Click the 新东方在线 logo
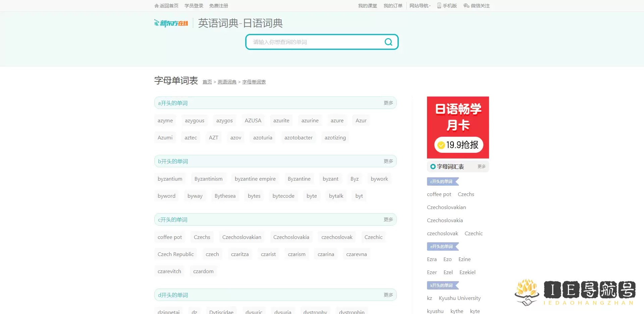644x314 pixels. pyautogui.click(x=171, y=23)
